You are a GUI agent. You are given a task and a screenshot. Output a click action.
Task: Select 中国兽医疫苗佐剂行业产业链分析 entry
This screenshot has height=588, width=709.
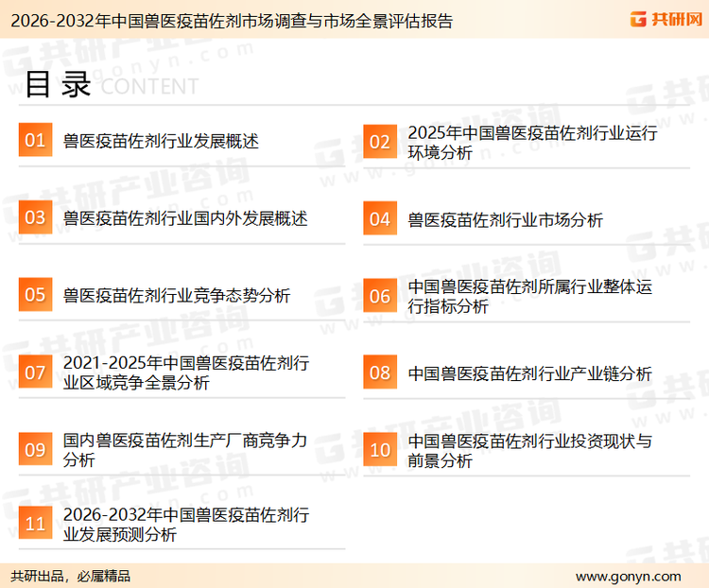pos(530,373)
